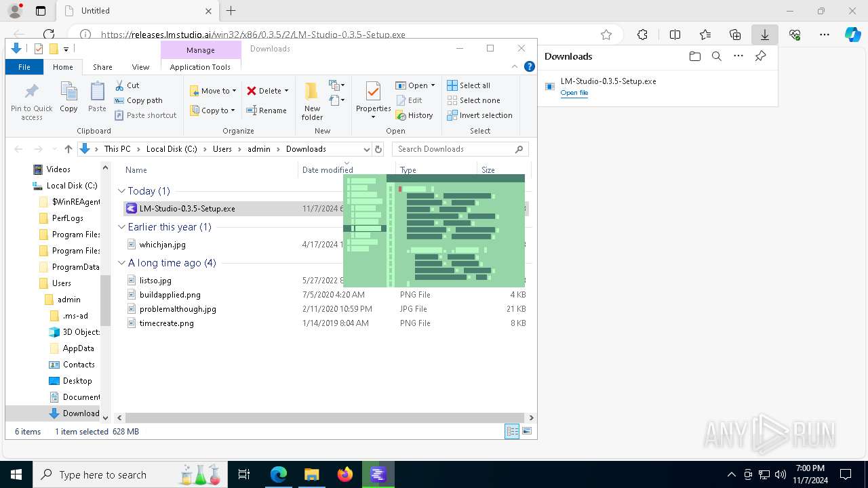The image size is (868, 488).
Task: Open the File tab
Action: pos(24,67)
